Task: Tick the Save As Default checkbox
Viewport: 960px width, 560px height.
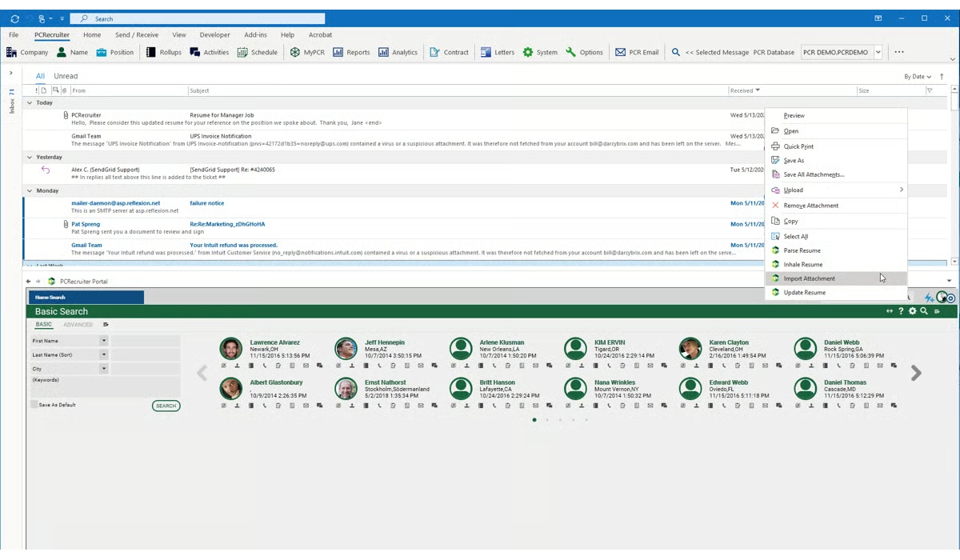Action: point(34,405)
